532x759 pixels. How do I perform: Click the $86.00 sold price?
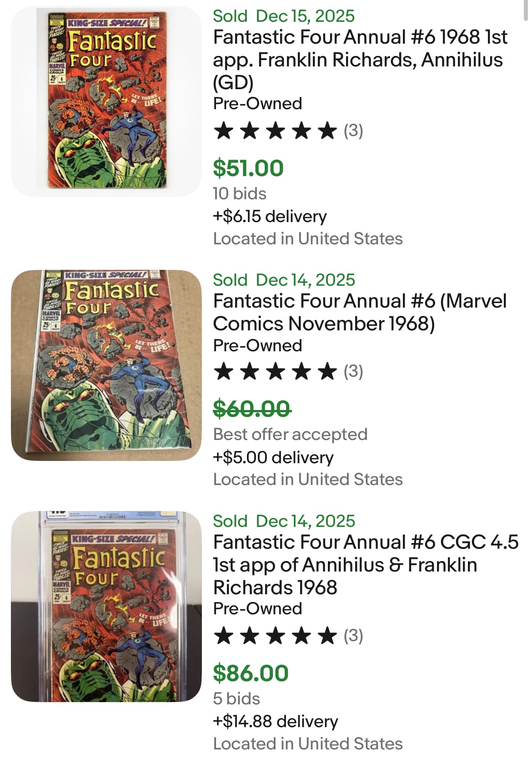(x=251, y=673)
